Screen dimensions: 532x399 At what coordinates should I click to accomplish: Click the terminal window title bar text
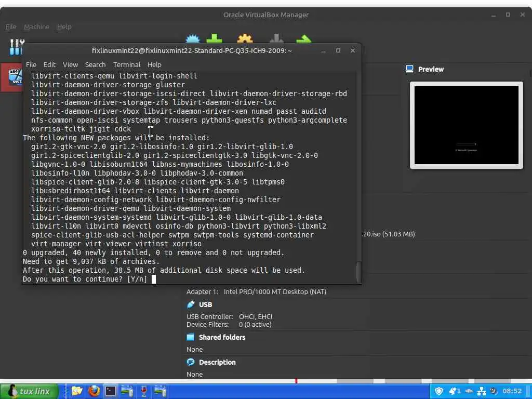coord(192,50)
